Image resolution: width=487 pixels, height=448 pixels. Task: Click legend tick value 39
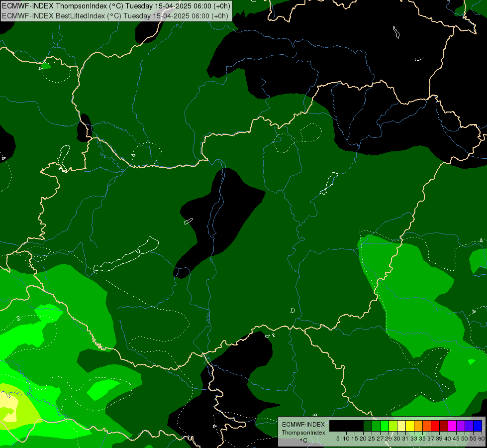point(439,439)
